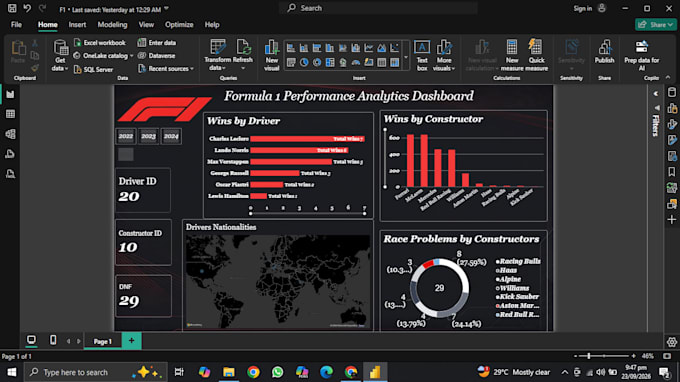Open Dataverse connector
This screenshot has height=382, width=680.
[157, 56]
